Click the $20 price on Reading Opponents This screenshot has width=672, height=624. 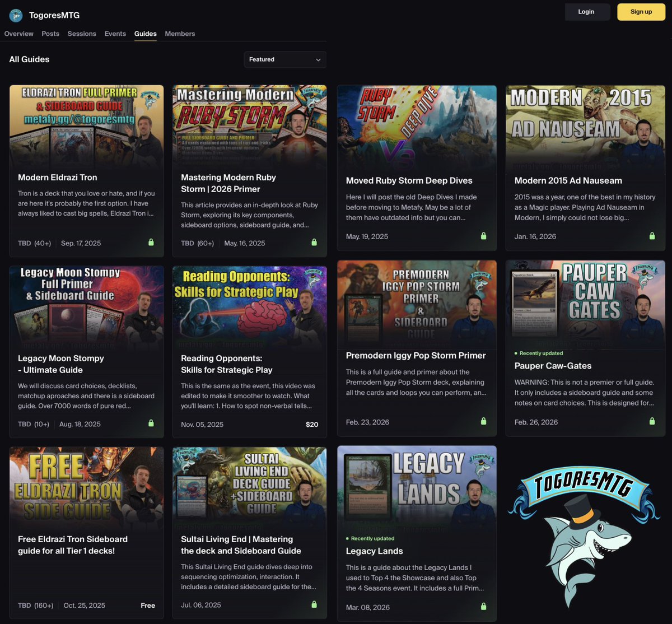(x=312, y=424)
